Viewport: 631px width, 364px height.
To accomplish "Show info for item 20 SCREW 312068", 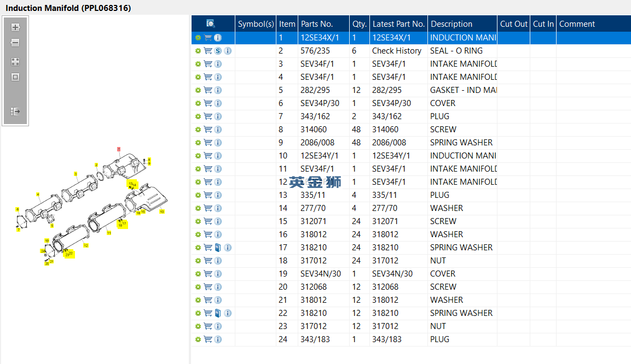I will (218, 287).
